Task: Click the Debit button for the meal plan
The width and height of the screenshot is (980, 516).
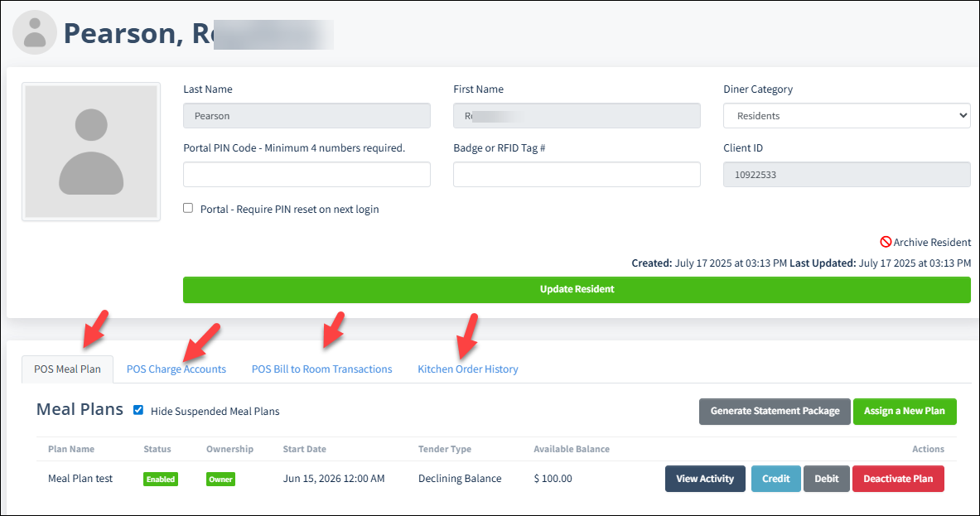Action: click(826, 479)
